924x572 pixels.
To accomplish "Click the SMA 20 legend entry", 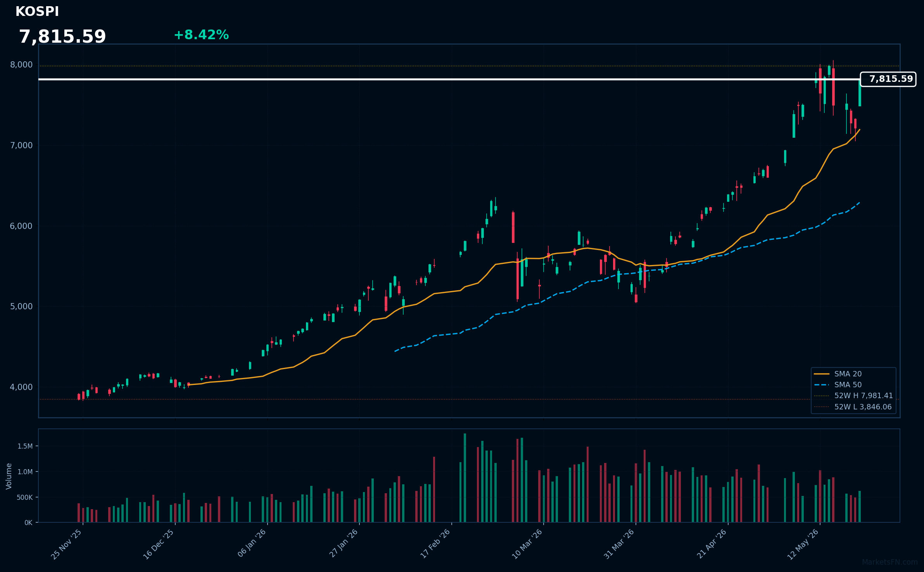I will 838,374.
